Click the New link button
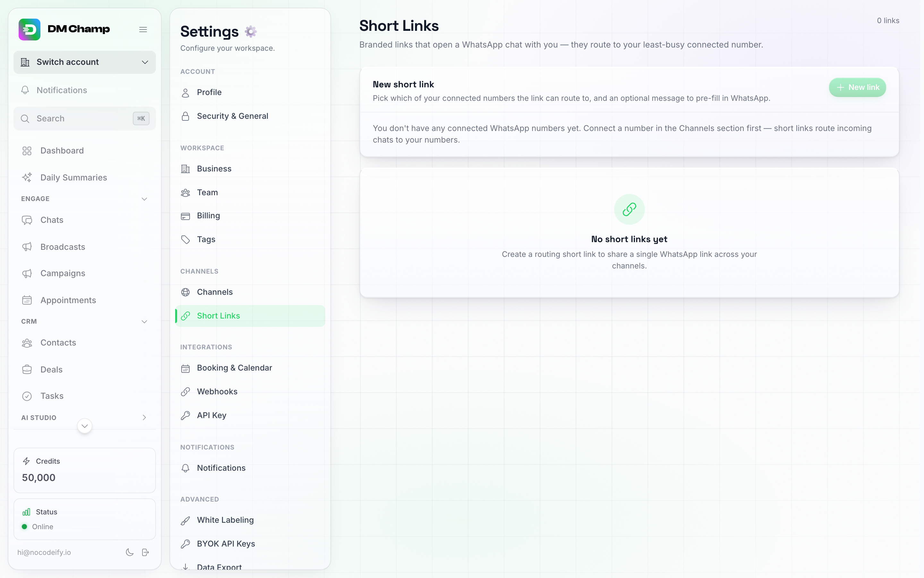This screenshot has width=924, height=578. 857,88
